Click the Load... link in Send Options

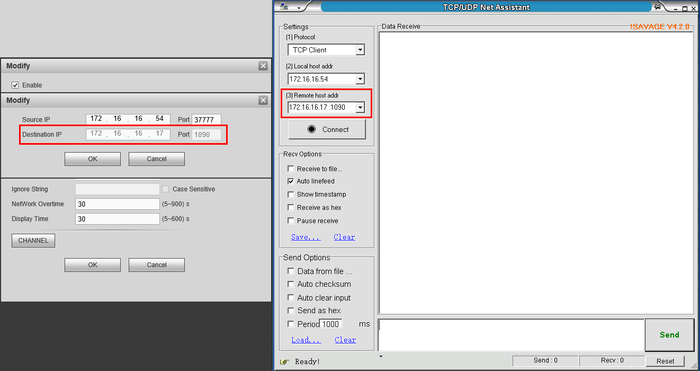click(x=306, y=340)
